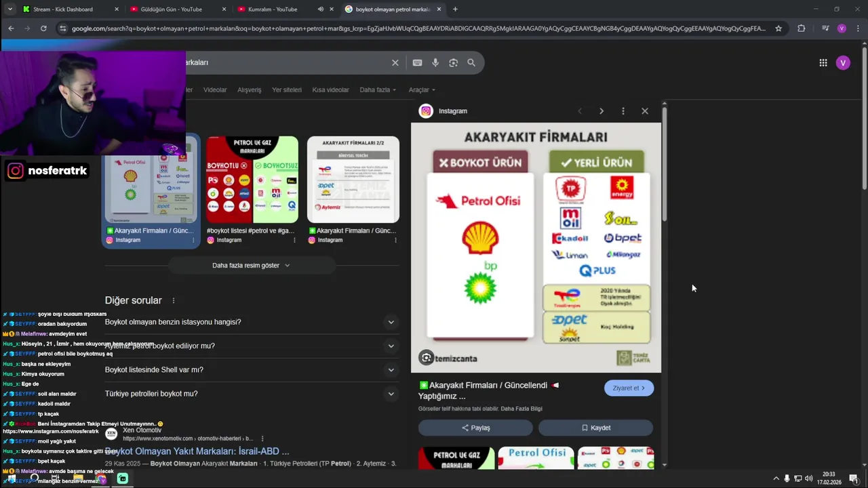Close the Instagram image preview panel

(645, 111)
